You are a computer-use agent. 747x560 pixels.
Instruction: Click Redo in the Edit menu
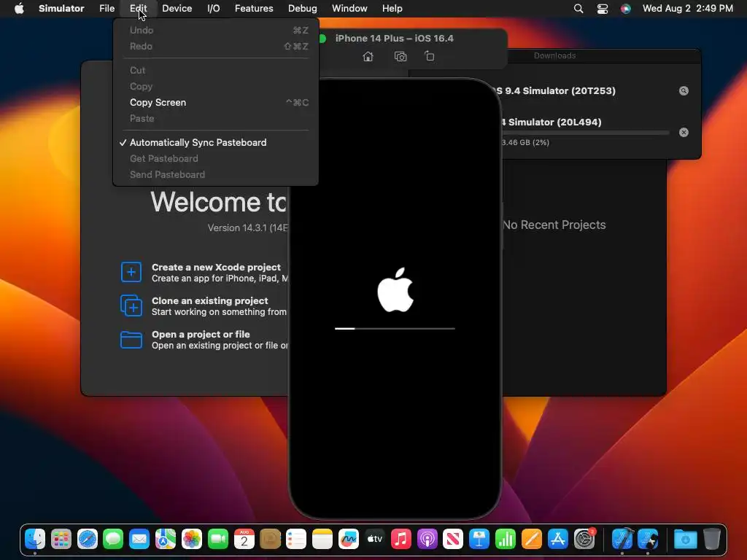click(x=215, y=46)
